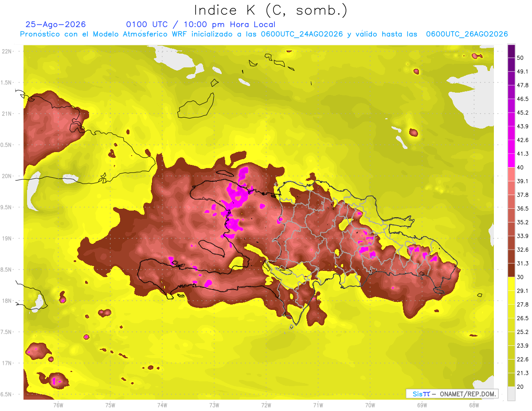Click the color scale label "21.3"

click(523, 373)
